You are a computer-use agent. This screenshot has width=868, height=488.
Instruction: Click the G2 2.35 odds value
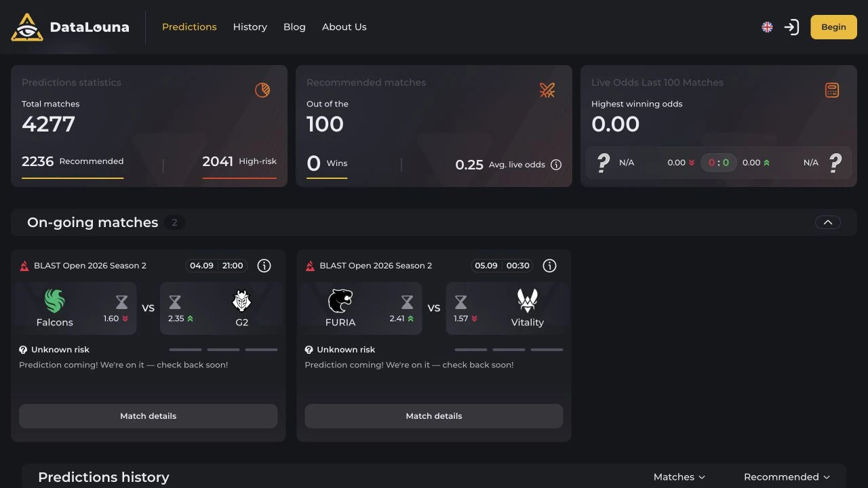pyautogui.click(x=176, y=319)
